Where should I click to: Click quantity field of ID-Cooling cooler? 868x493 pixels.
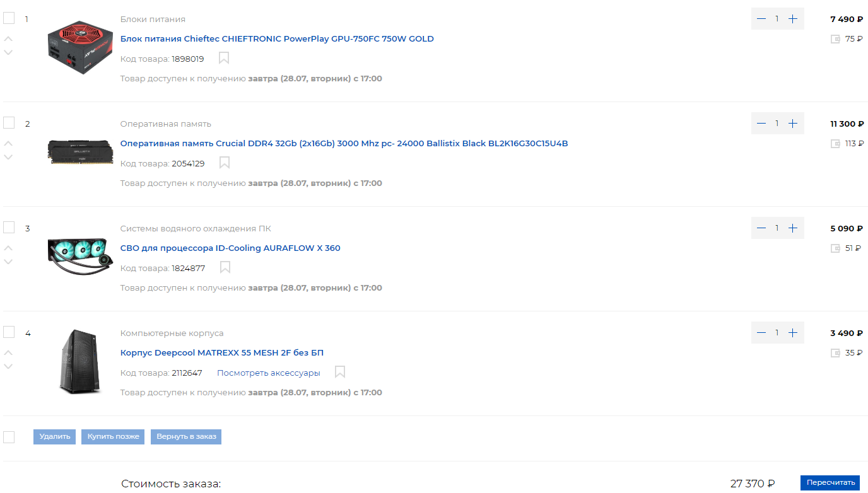[777, 228]
